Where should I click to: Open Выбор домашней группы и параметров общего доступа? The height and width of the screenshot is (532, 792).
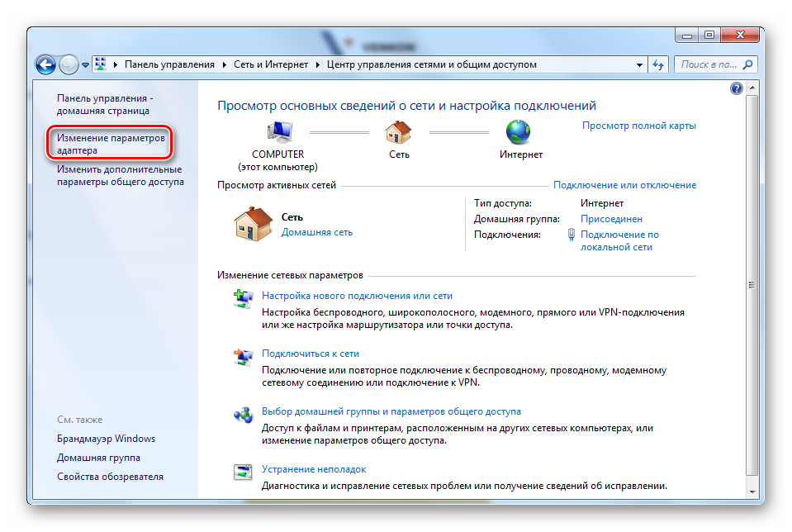pos(391,411)
